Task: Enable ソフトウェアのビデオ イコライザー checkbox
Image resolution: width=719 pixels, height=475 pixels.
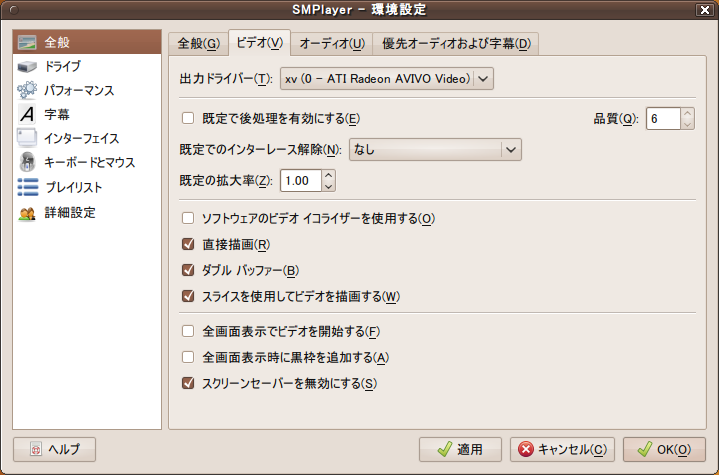Action: [188, 218]
